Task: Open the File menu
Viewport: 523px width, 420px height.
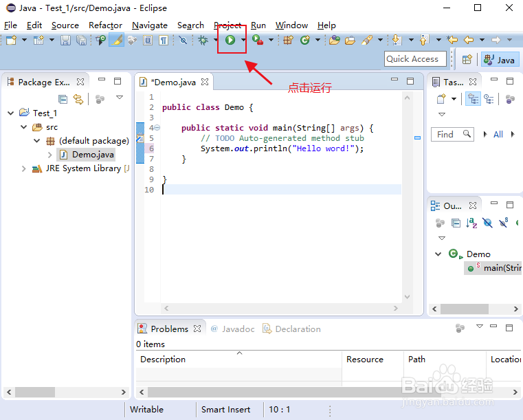Action: [x=10, y=25]
